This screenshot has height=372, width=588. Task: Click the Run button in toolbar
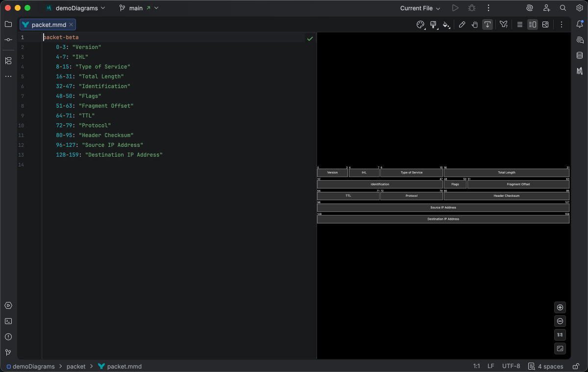click(455, 8)
